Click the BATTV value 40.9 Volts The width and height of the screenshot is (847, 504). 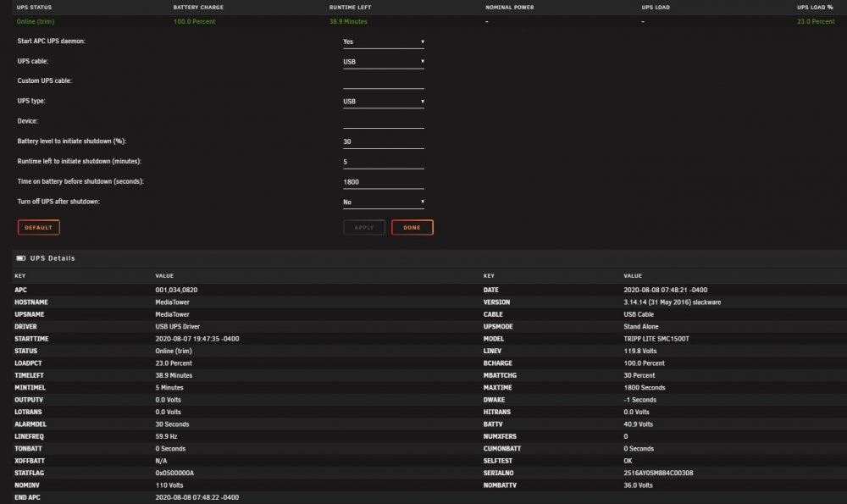point(639,424)
